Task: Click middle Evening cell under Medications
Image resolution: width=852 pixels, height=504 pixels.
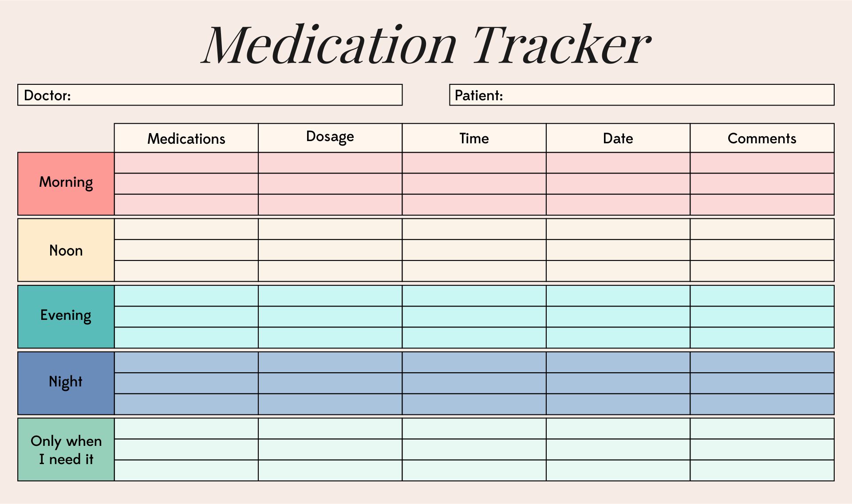Action: [x=186, y=317]
